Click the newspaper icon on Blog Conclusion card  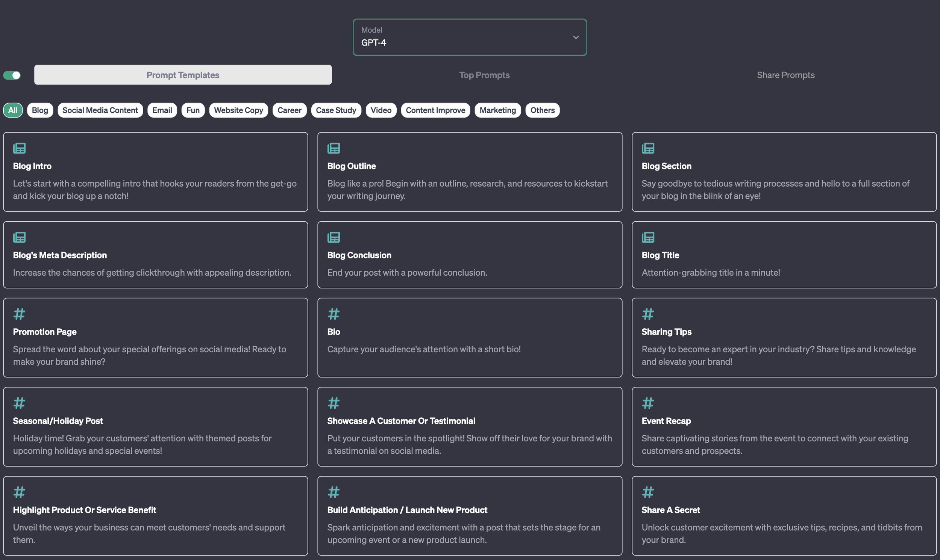(x=334, y=237)
